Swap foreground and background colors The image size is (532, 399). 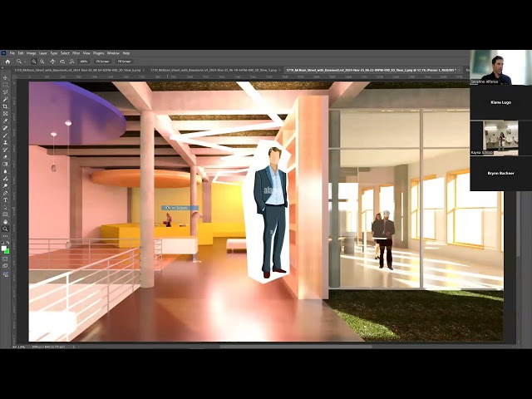coord(8,244)
